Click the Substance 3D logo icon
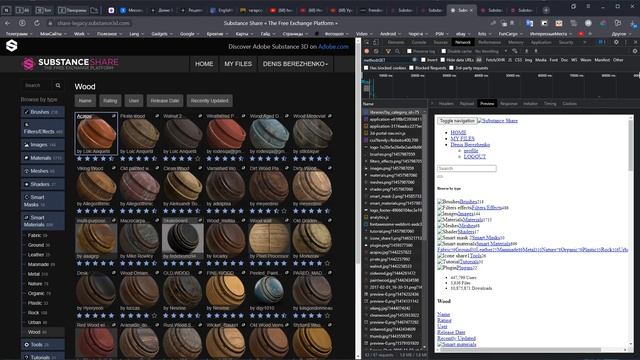This screenshot has width=640, height=360. (x=11, y=46)
